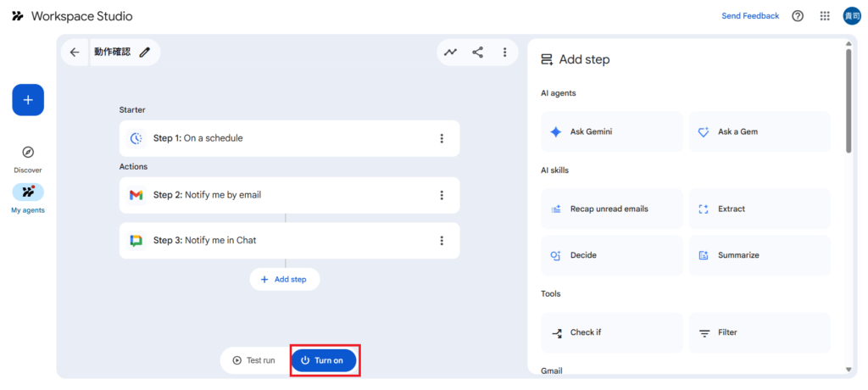
Task: Edit agent name with pencil icon
Action: (145, 53)
